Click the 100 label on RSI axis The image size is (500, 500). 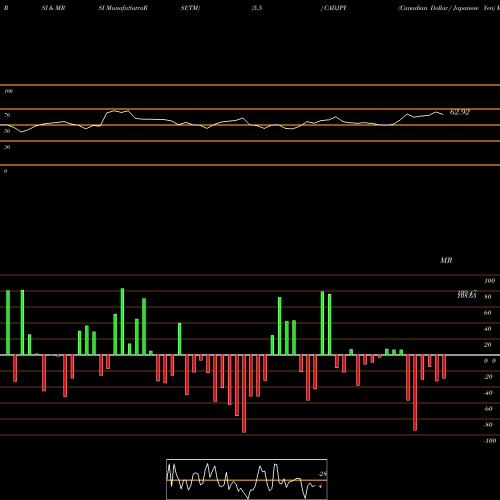8,91
